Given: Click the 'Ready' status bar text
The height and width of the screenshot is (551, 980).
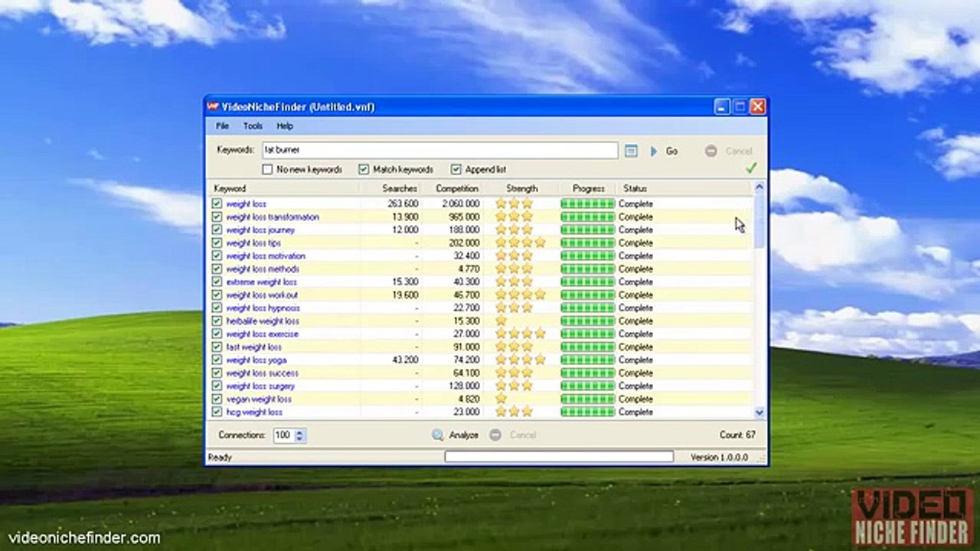Looking at the screenshot, I should (x=220, y=457).
